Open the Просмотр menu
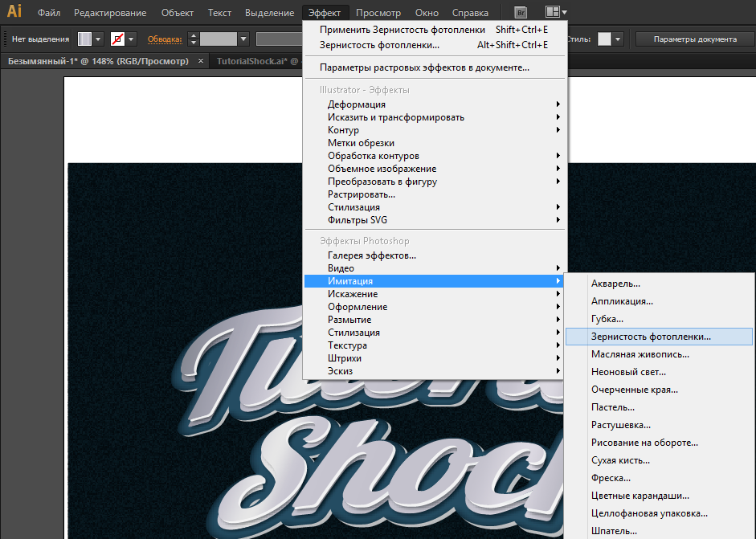The image size is (756, 539). pyautogui.click(x=378, y=13)
